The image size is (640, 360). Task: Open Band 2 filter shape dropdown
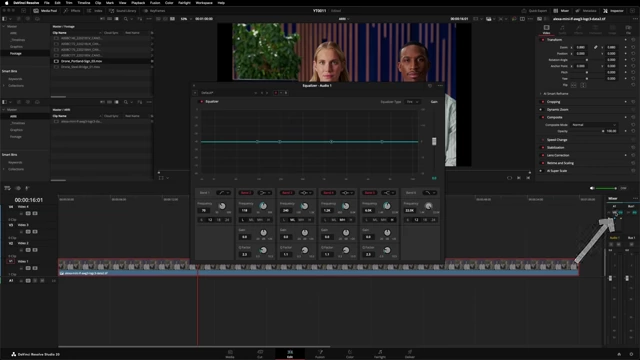[264, 193]
